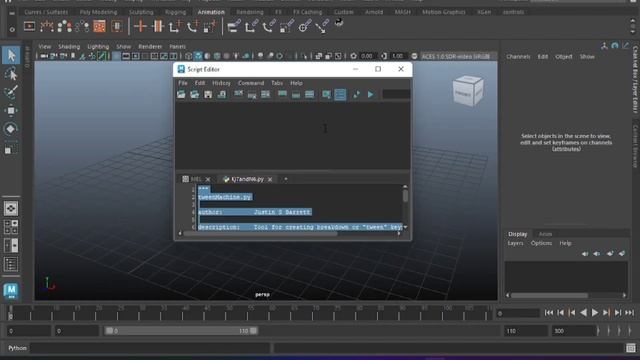Click the playback end time field showing 110

[x=526, y=331]
